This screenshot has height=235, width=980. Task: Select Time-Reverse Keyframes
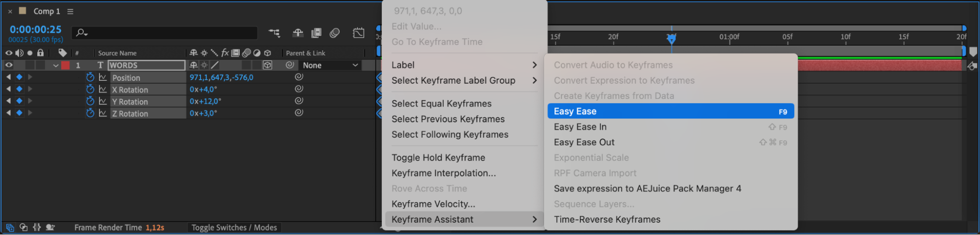(x=607, y=220)
